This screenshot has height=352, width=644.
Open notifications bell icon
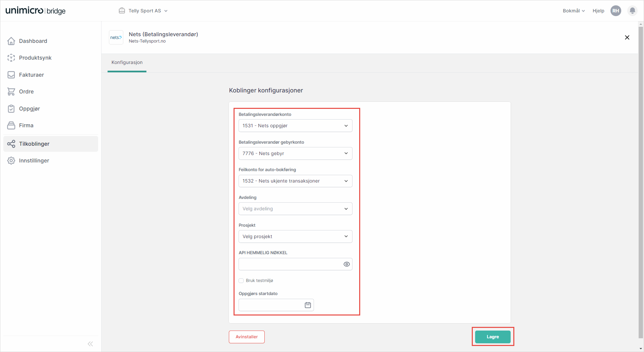(x=632, y=11)
